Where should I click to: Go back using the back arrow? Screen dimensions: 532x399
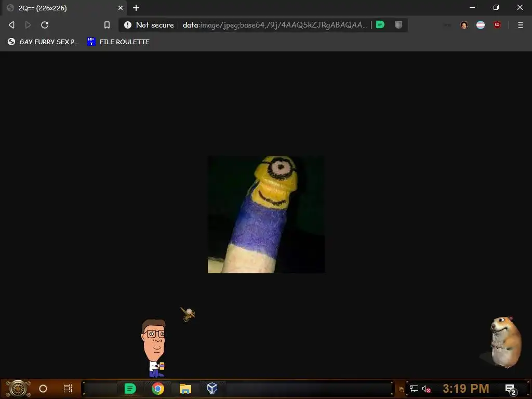tap(11, 25)
